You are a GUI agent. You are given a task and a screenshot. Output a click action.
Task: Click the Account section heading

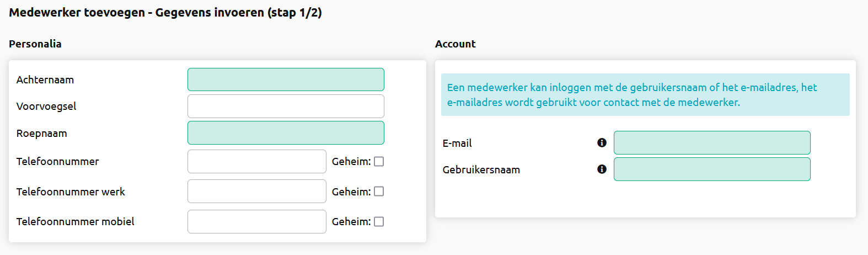click(x=456, y=44)
